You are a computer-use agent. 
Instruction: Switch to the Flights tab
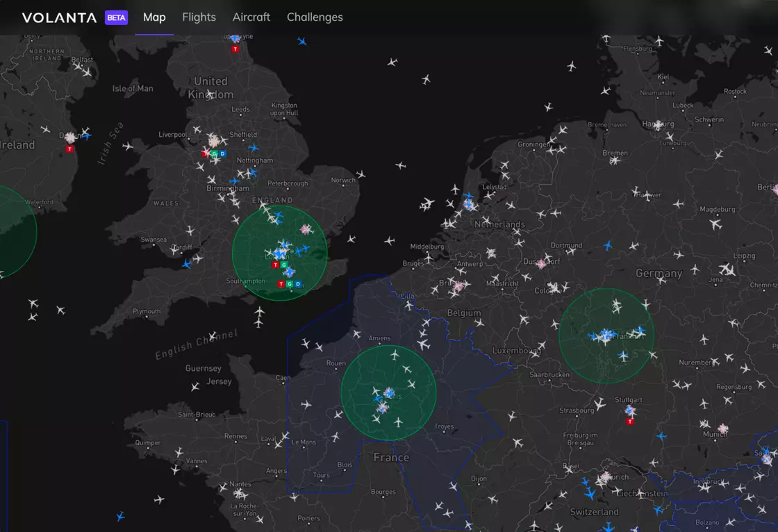coord(199,17)
